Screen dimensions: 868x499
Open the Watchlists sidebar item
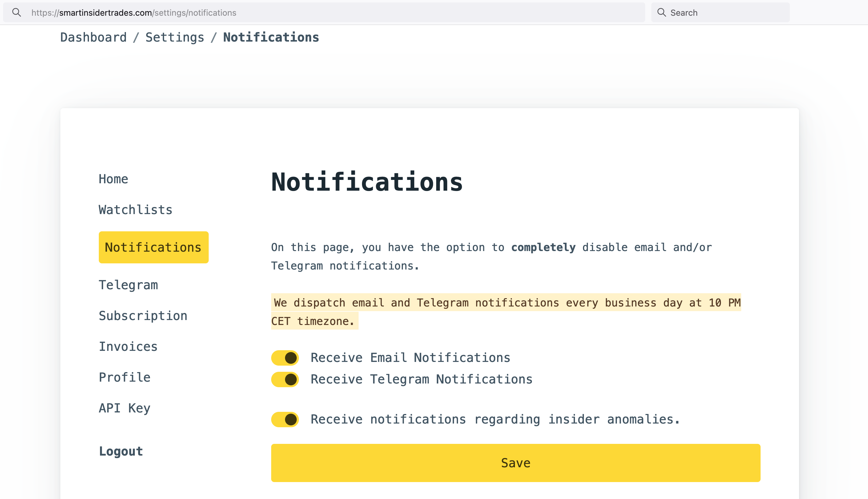click(x=136, y=210)
